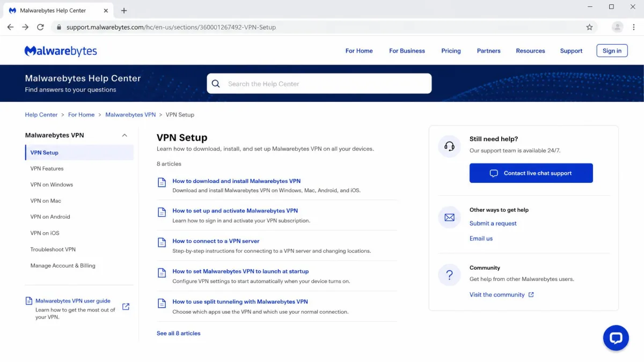Go to For Home breadcrumb
Viewport: 644px width, 362px height.
pos(81,115)
